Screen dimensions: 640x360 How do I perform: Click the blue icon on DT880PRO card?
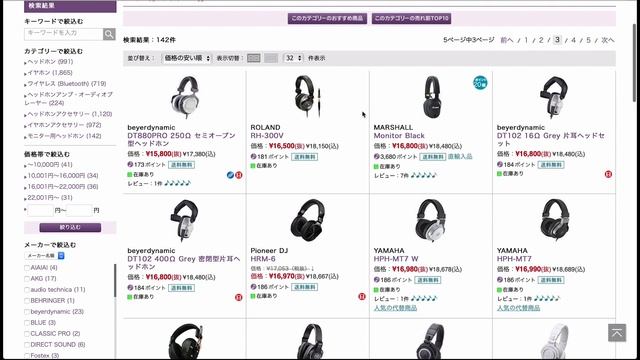230,175
